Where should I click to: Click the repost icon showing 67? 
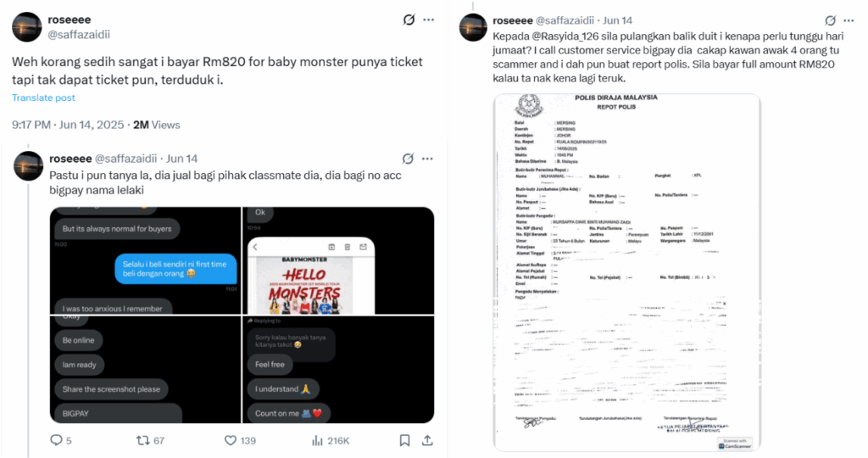coord(150,440)
